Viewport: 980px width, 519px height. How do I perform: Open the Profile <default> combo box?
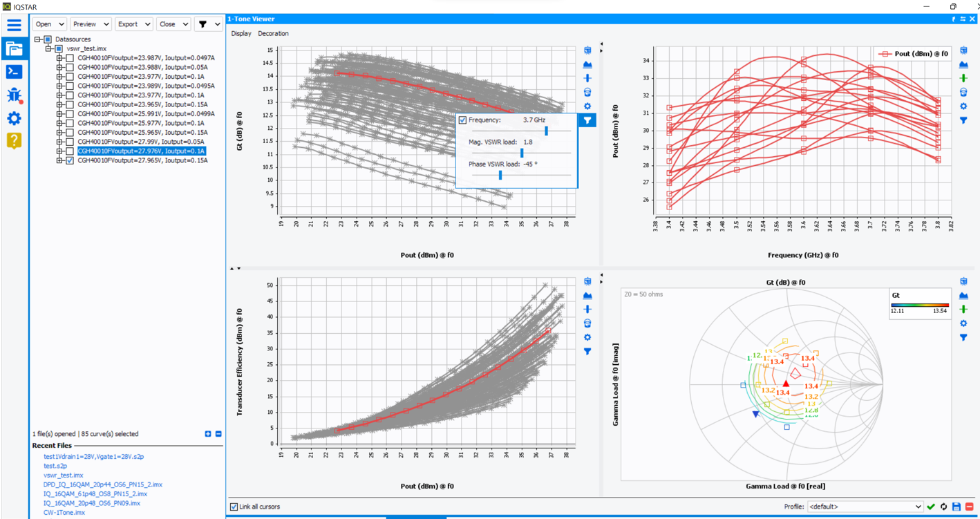point(865,507)
